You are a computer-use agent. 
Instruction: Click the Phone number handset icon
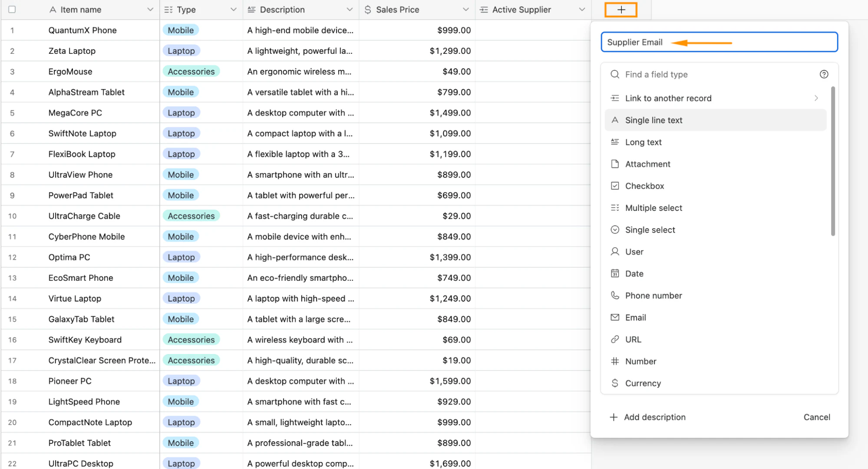[615, 295]
